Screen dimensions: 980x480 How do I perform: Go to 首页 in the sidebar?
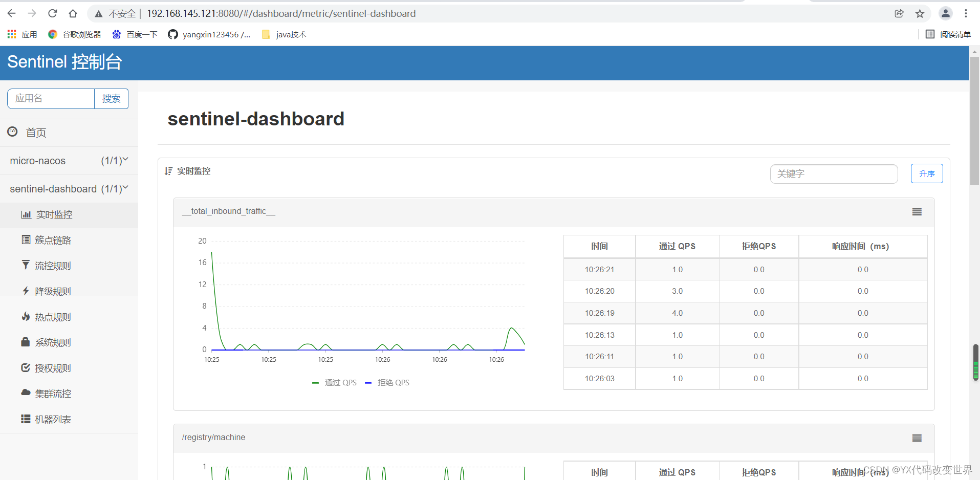click(x=36, y=132)
